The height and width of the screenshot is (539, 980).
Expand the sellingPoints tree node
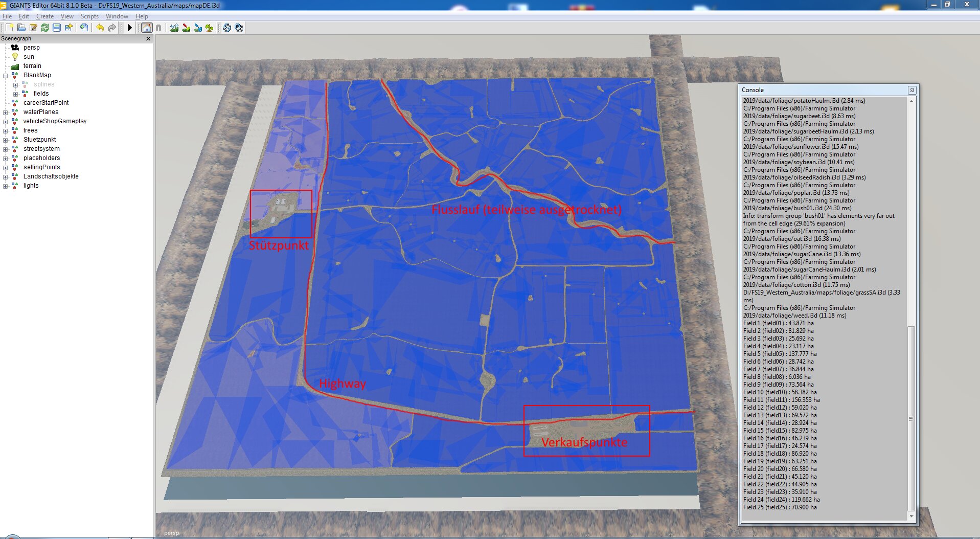pos(6,168)
